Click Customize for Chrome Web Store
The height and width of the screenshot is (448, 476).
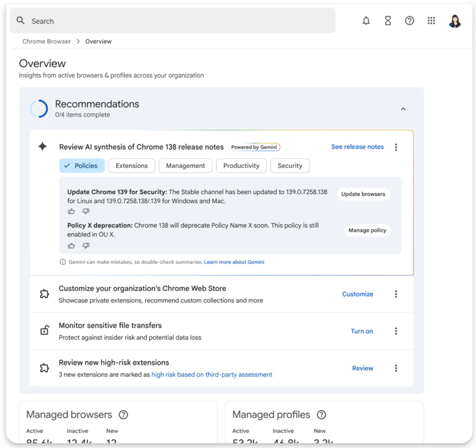357,294
